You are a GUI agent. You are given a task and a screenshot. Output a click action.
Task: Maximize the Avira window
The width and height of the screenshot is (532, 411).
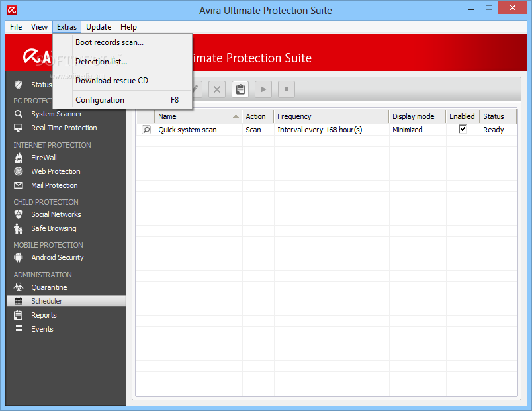[489, 7]
